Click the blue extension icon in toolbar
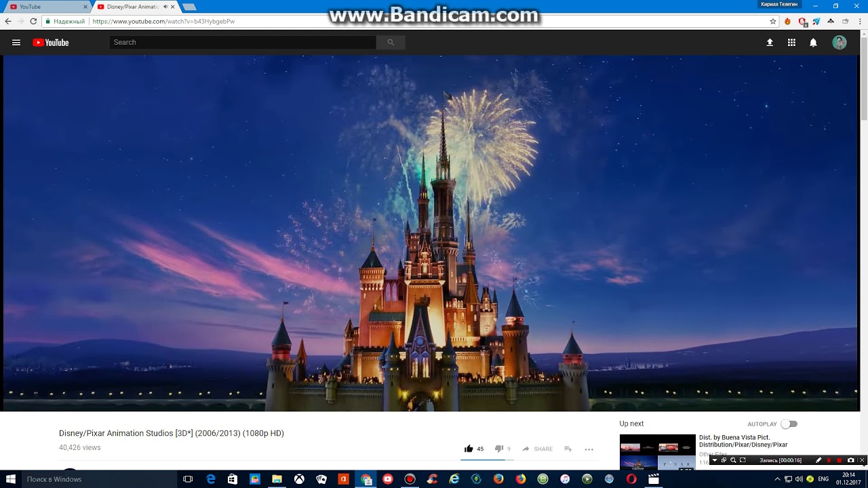The image size is (868, 488). [816, 22]
